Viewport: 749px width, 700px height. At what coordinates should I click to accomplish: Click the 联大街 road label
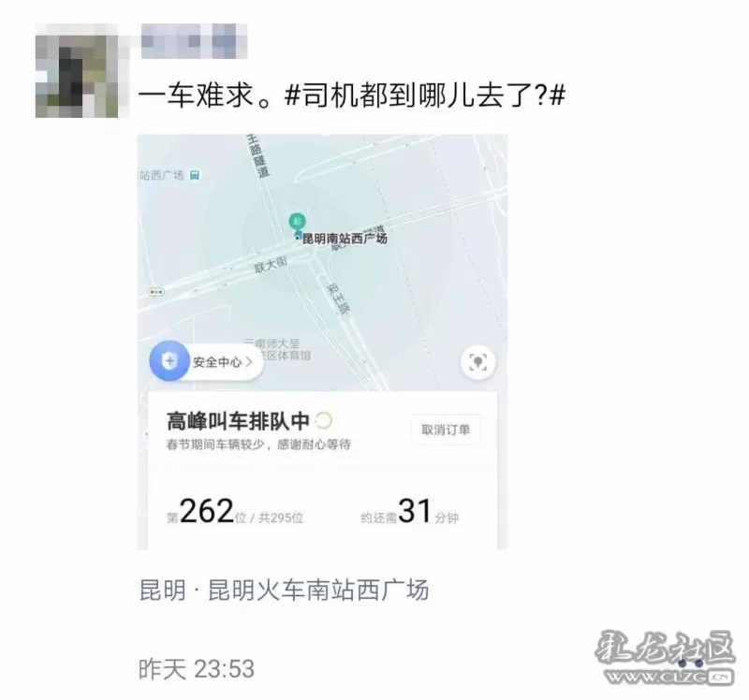tap(271, 264)
